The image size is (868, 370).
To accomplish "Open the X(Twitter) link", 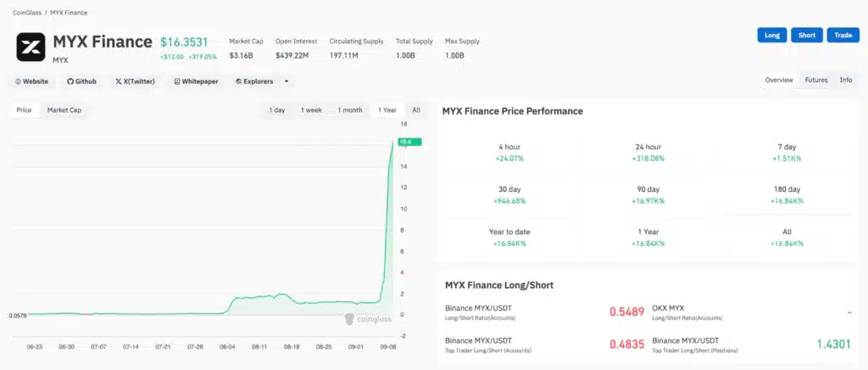I will click(135, 81).
